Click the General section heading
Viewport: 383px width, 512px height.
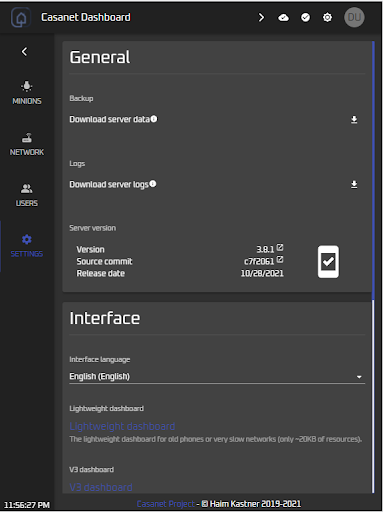pyautogui.click(x=100, y=57)
